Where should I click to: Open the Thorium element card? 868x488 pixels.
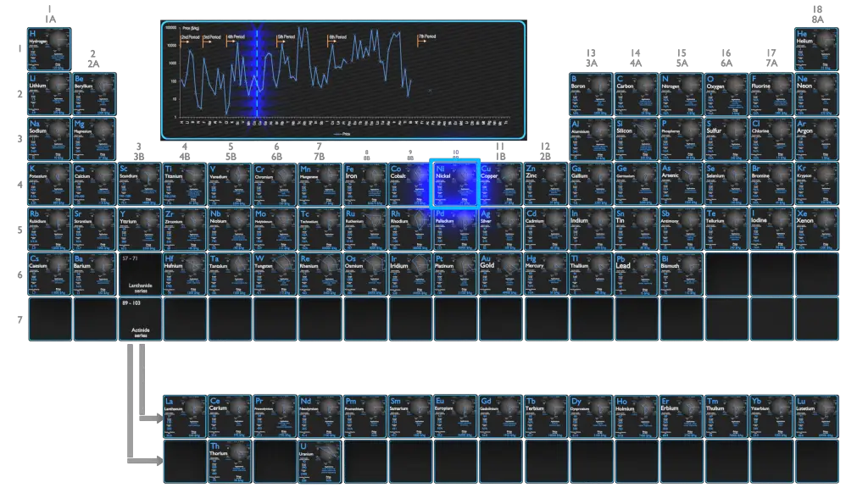[230, 462]
